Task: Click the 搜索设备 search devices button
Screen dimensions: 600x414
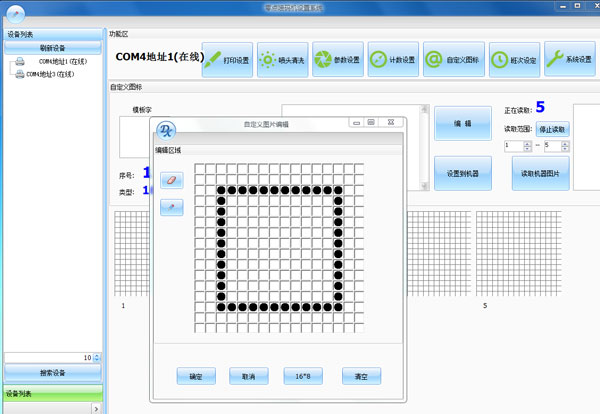Action: pos(52,372)
